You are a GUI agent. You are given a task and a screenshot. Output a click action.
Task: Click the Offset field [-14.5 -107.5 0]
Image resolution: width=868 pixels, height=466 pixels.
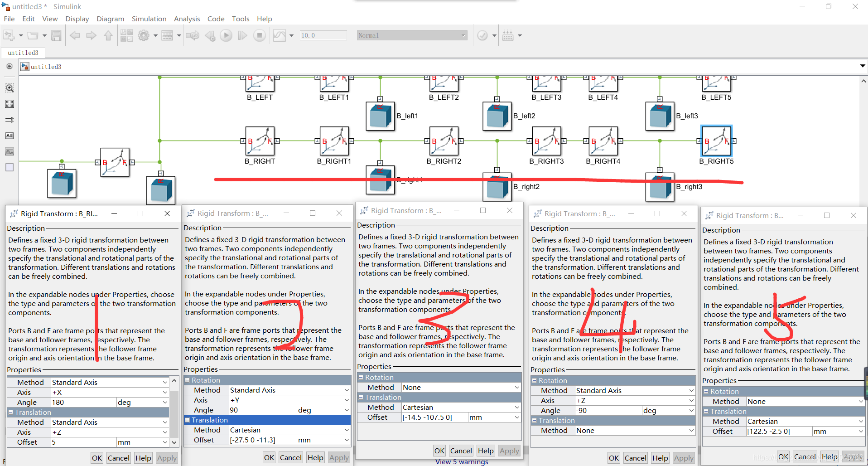434,417
